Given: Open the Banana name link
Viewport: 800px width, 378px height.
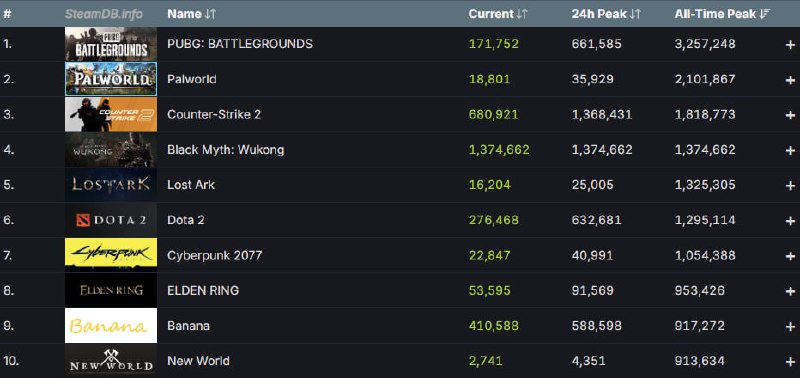Looking at the screenshot, I should point(188,325).
